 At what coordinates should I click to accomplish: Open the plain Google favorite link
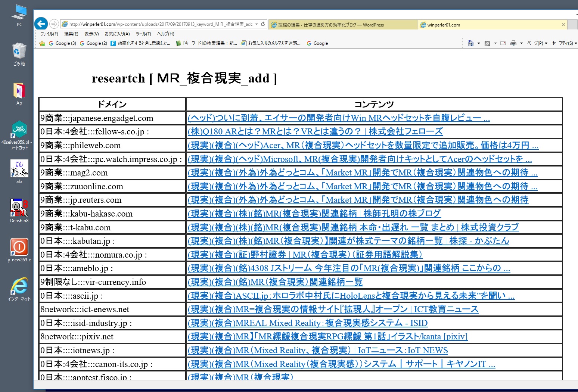[317, 43]
